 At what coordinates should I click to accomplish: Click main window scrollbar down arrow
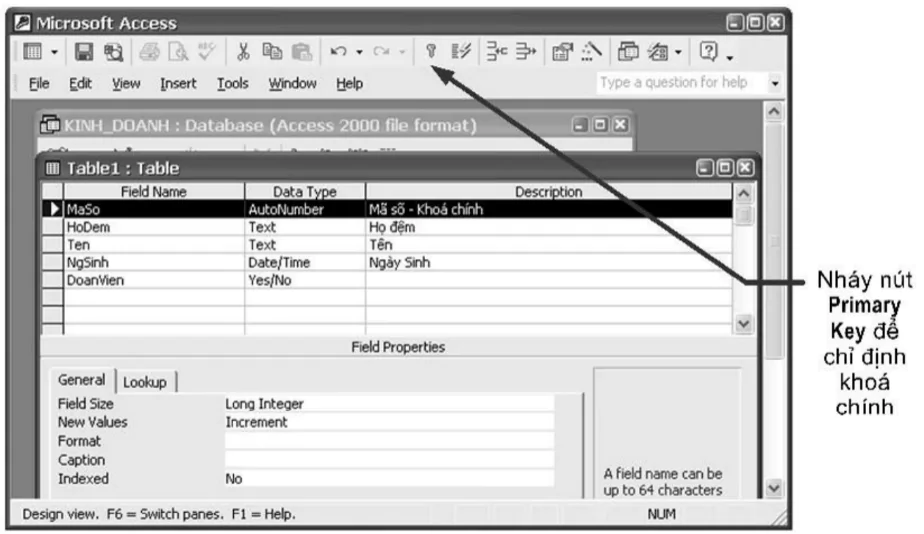[774, 488]
